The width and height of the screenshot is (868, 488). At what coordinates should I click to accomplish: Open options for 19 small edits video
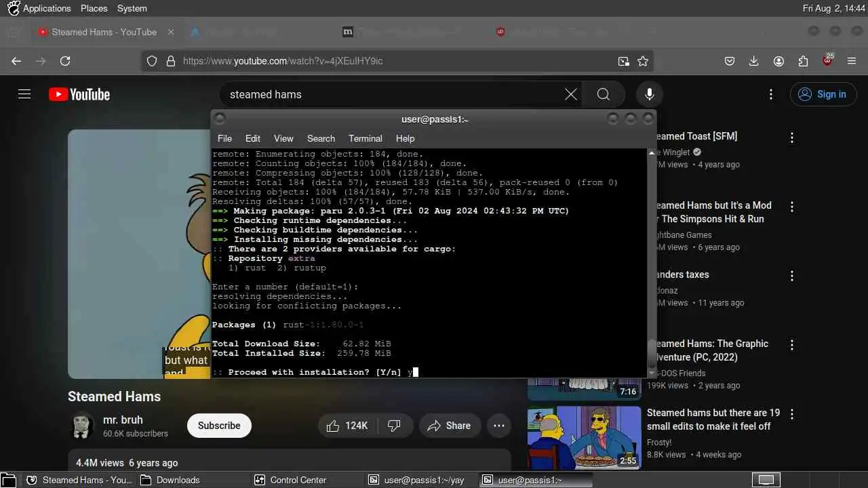tap(792, 414)
